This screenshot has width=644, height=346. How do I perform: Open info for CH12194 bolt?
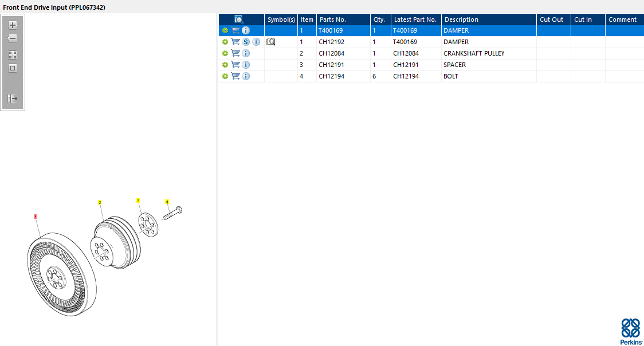(246, 76)
